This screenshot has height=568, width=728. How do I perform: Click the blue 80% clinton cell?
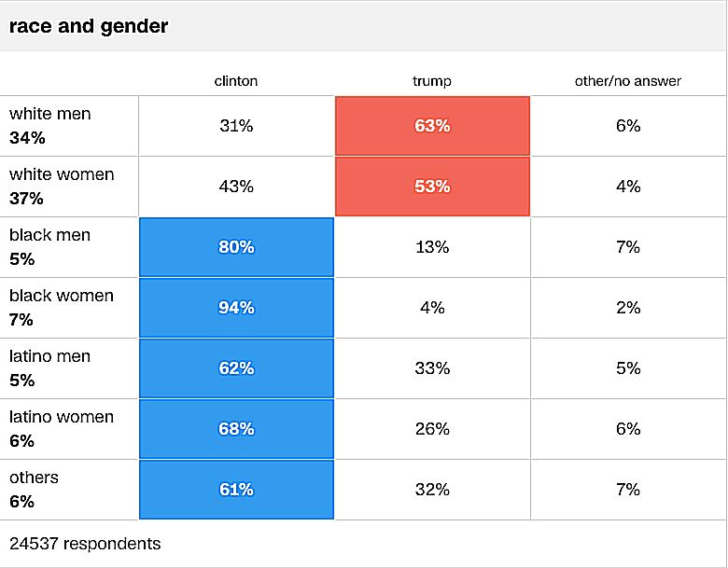[236, 247]
